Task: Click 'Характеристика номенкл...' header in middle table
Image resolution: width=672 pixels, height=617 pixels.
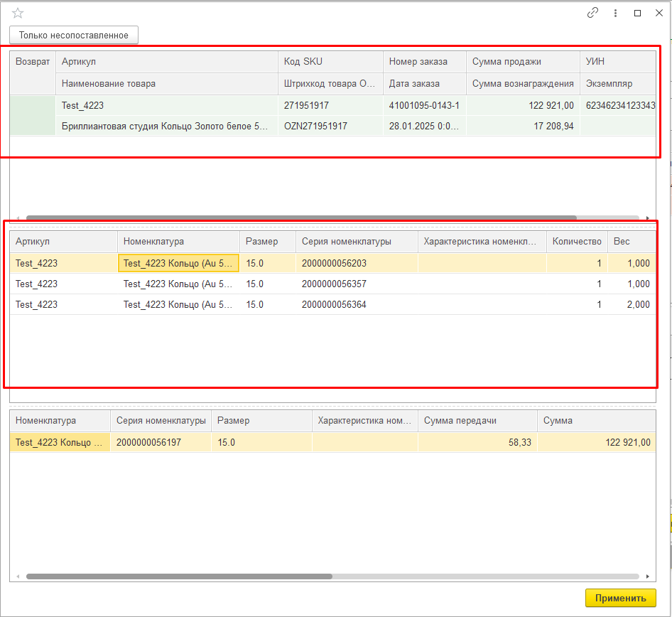Action: coord(482,242)
